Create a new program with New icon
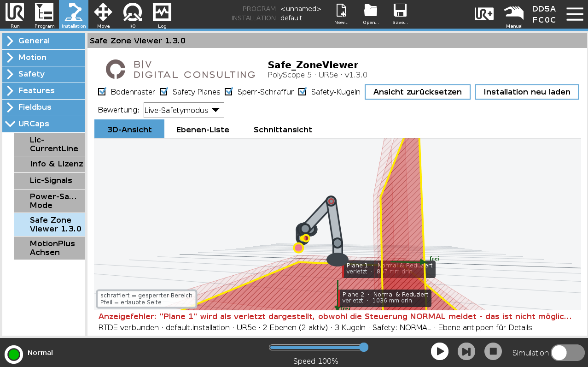 click(341, 14)
